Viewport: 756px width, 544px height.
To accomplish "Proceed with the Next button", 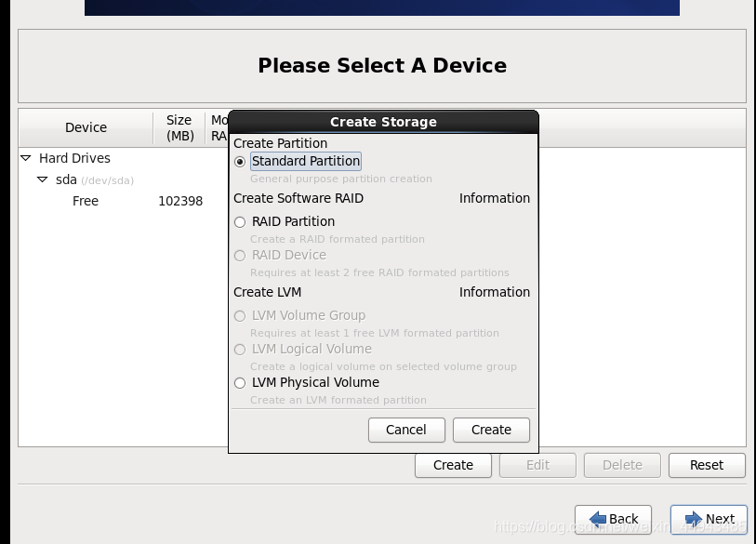I will [709, 519].
